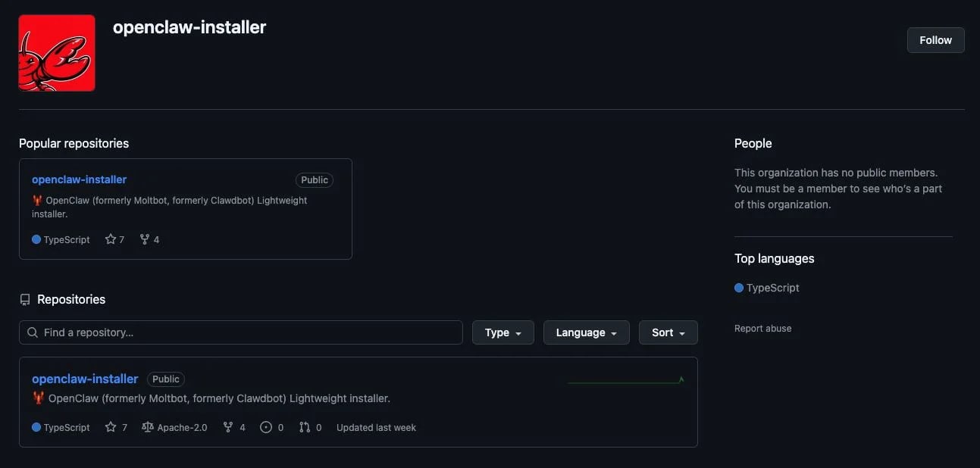The width and height of the screenshot is (980, 468).
Task: Click the lobster organization avatar
Action: click(x=57, y=52)
